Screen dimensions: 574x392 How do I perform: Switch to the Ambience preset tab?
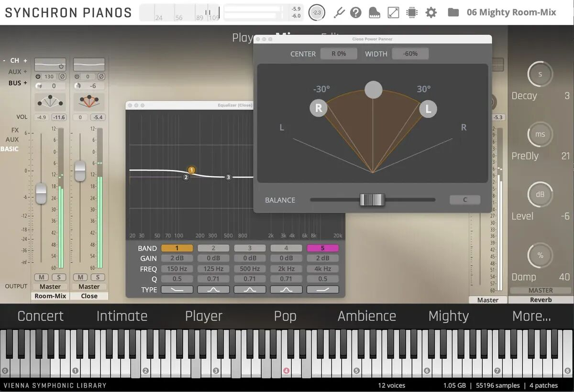367,316
